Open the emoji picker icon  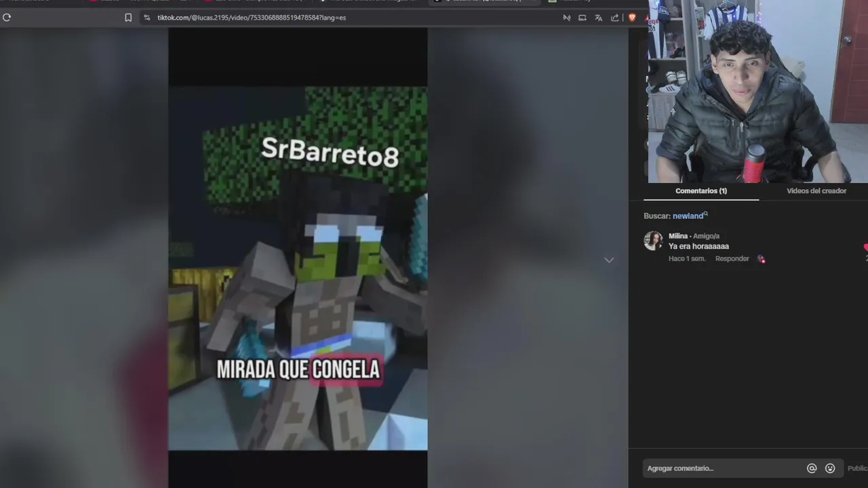pos(830,468)
